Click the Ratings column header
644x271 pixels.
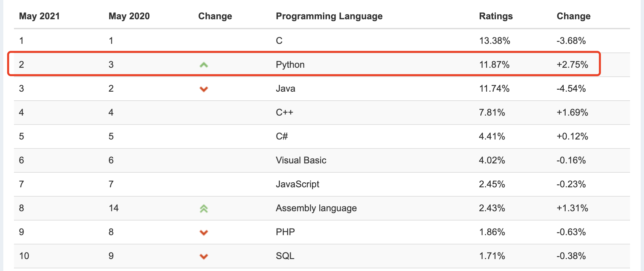click(496, 16)
